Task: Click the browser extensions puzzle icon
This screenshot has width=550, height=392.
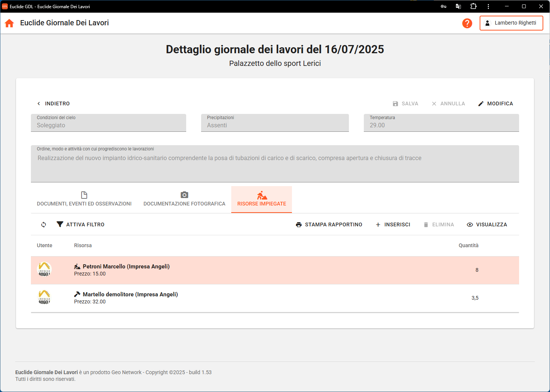Action: tap(473, 6)
